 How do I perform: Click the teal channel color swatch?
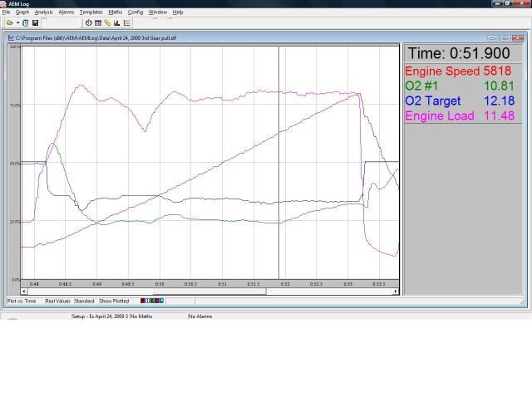click(161, 301)
